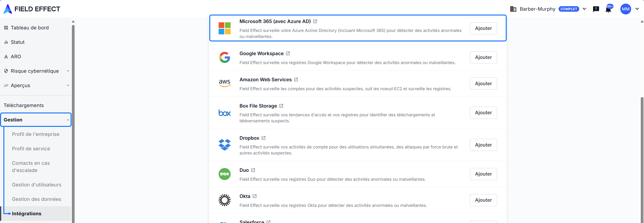644x223 pixels.
Task: Open the Barber-Murphy organization dropdown
Action: click(584, 9)
